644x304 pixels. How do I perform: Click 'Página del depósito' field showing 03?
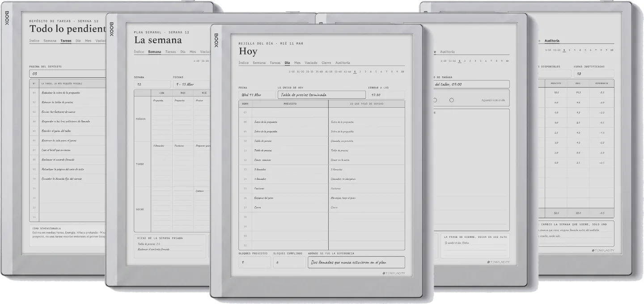(68, 73)
